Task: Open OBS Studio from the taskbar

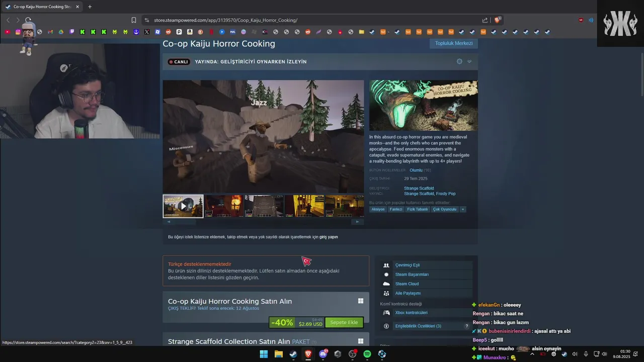Action: [x=353, y=354]
